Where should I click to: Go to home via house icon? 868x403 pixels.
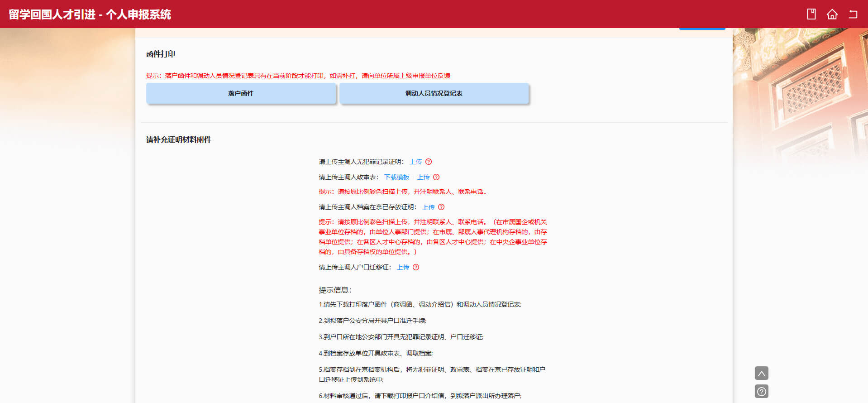coord(832,14)
